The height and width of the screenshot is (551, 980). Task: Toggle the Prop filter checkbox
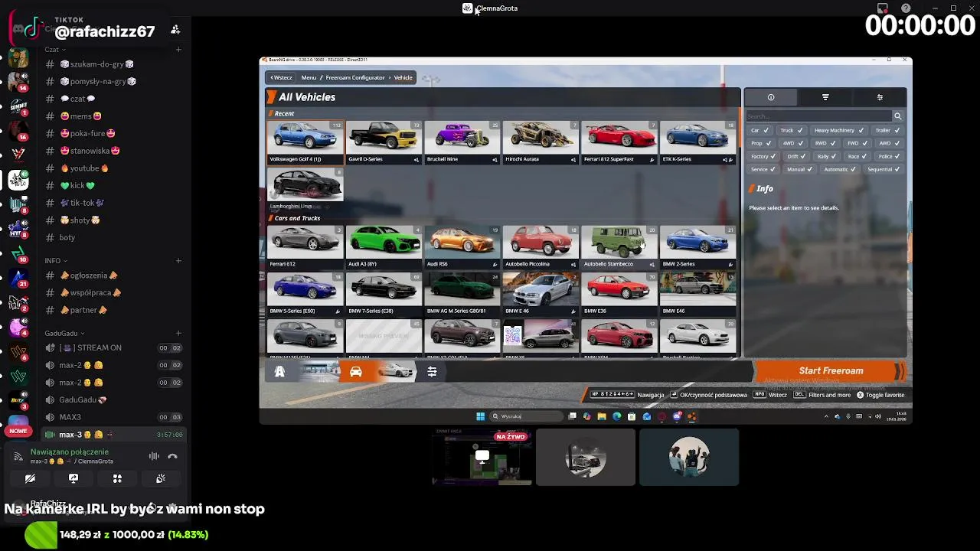coord(761,143)
